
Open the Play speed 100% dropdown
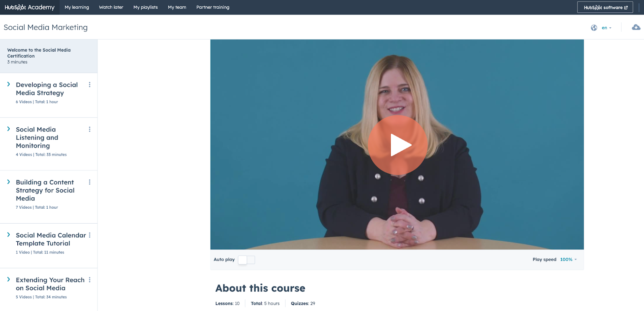[568, 259]
